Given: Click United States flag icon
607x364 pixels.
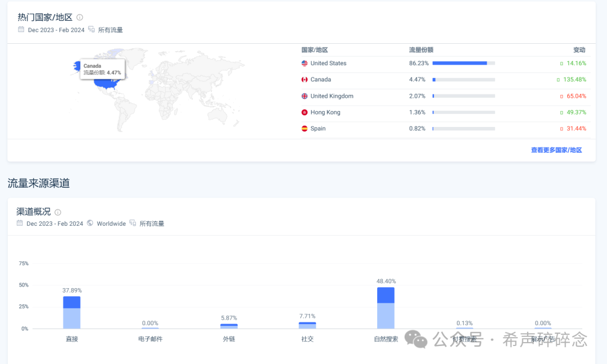Looking at the screenshot, I should pyautogui.click(x=305, y=63).
